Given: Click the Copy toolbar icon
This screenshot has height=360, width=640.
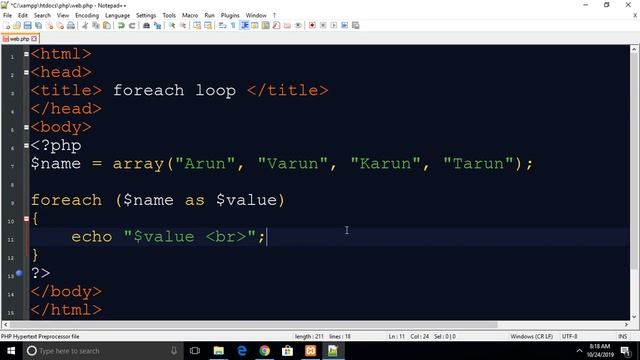Looking at the screenshot, I should click(96, 25).
